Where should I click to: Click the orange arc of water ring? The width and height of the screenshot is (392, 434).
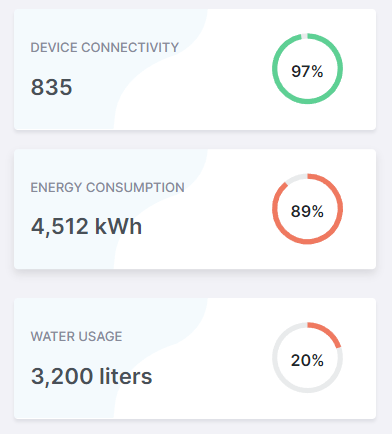coord(328,333)
